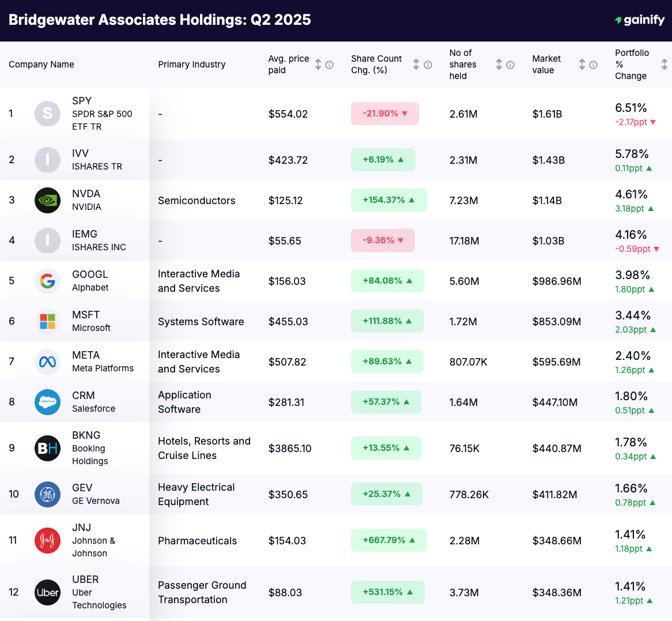This screenshot has width=672, height=621.
Task: Click the Uber logo icon
Action: 48,592
